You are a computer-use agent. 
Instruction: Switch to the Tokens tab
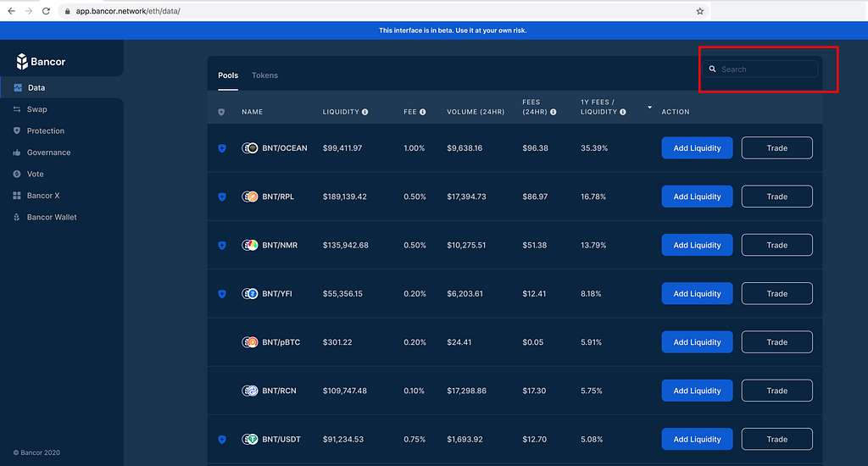[264, 75]
